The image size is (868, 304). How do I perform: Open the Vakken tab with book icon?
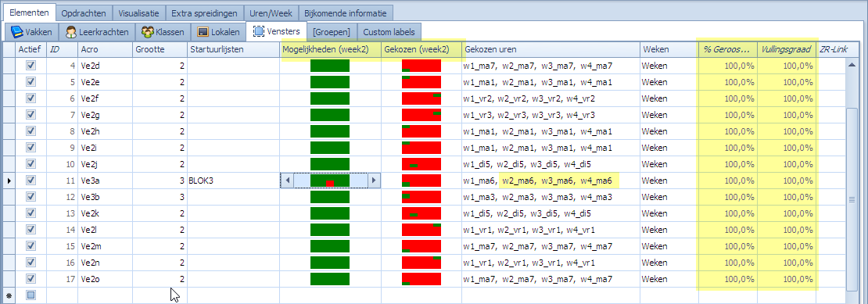point(32,31)
